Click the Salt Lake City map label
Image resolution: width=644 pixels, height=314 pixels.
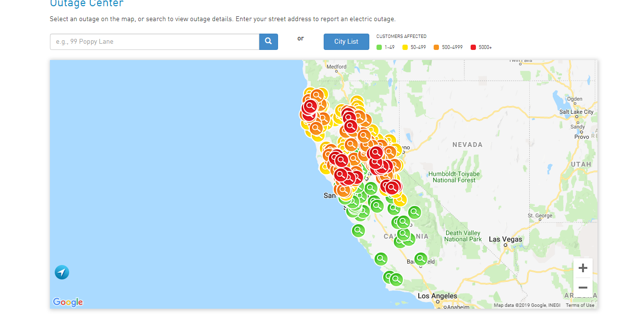[x=575, y=112]
